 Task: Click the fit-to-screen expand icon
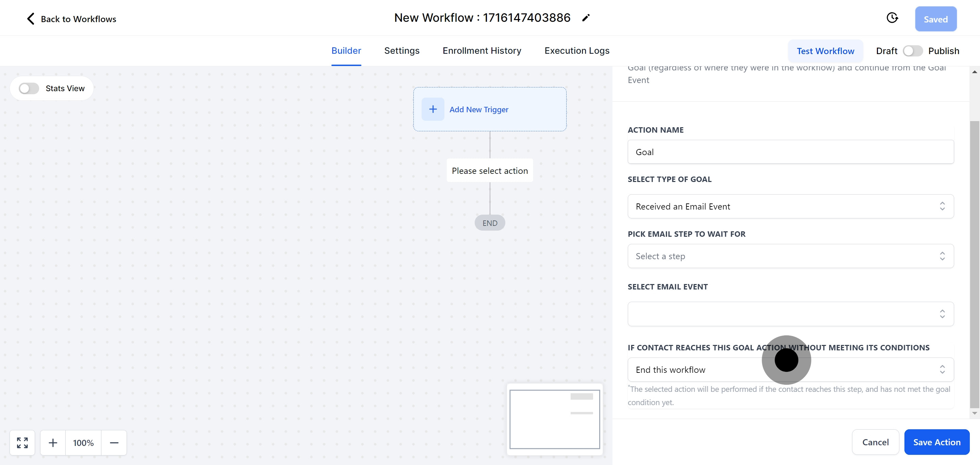point(22,443)
